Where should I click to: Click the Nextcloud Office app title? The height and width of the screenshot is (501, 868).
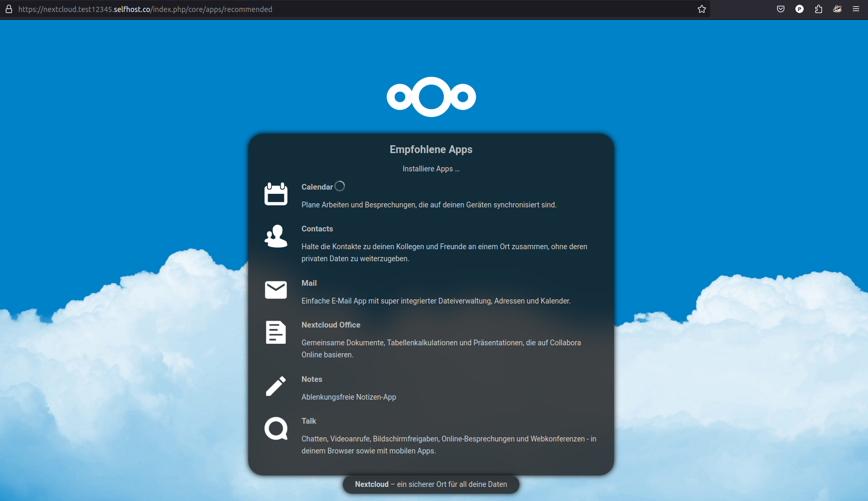[x=331, y=325]
